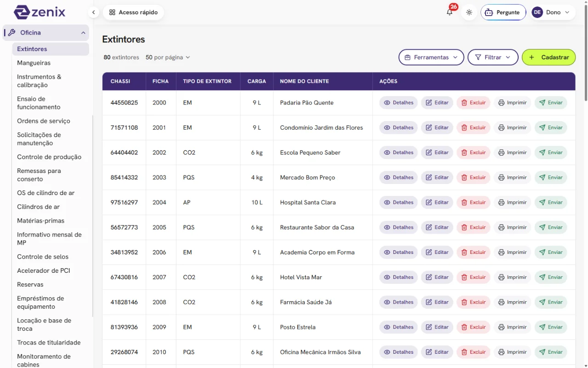Send the Hospital Santa Clara record
Viewport: 588px width, 368px height.
(x=551, y=202)
